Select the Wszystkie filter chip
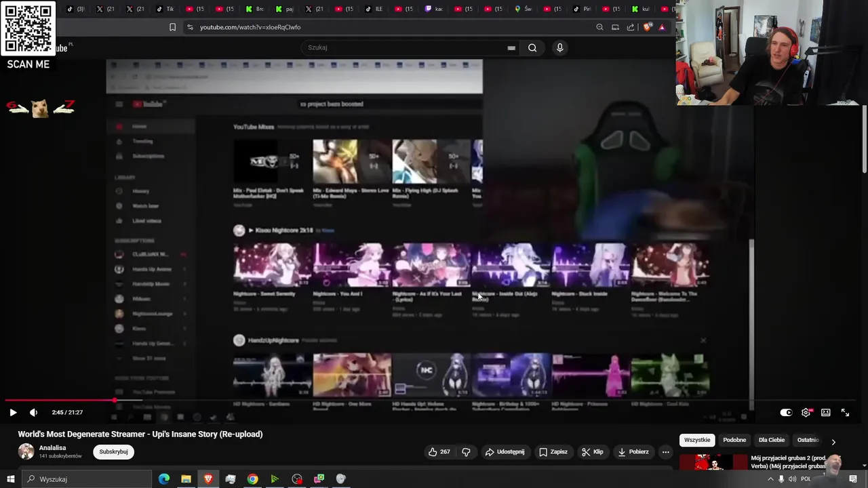The image size is (868, 488). (697, 440)
